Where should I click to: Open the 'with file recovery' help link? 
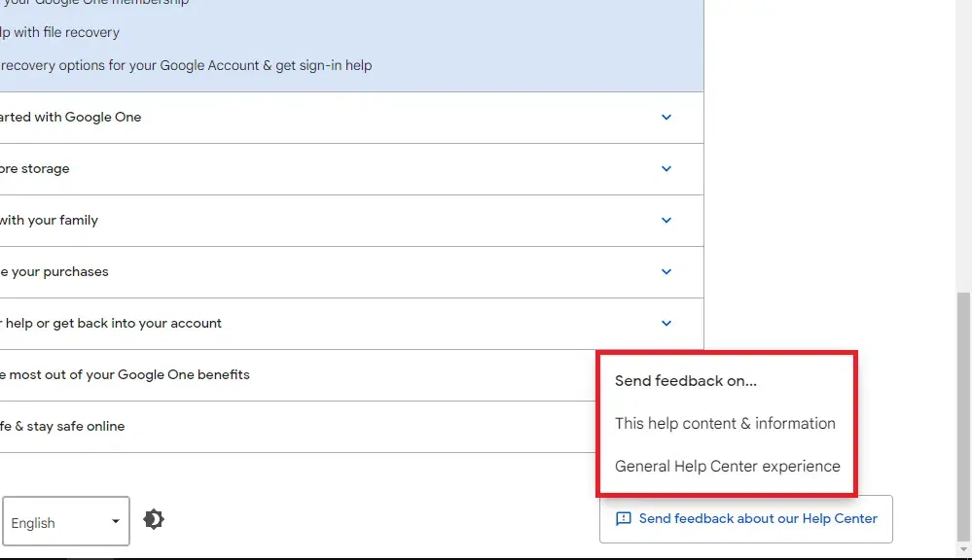point(60,33)
